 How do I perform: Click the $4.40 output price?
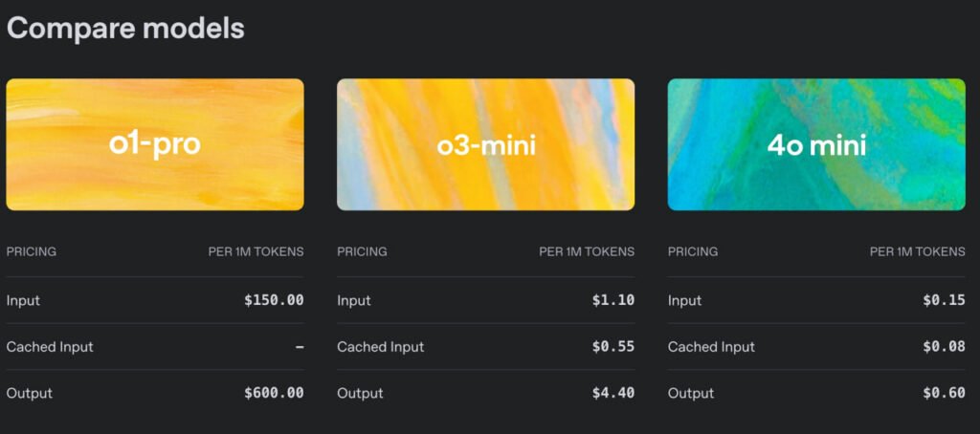pyautogui.click(x=612, y=393)
